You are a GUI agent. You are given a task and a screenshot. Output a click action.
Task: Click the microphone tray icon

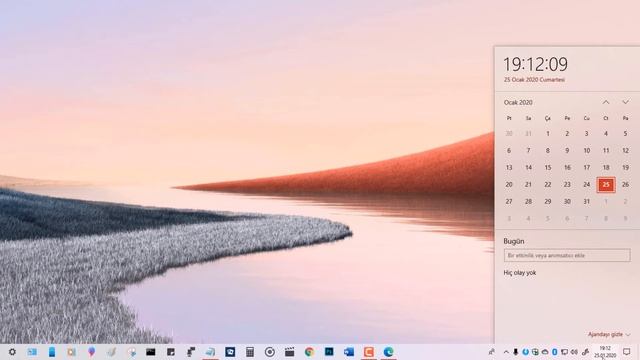[x=516, y=352]
